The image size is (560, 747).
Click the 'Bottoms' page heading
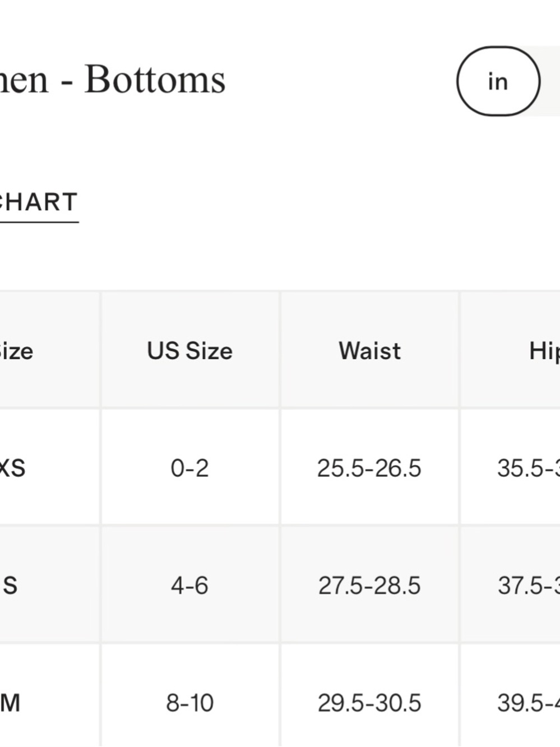(155, 79)
